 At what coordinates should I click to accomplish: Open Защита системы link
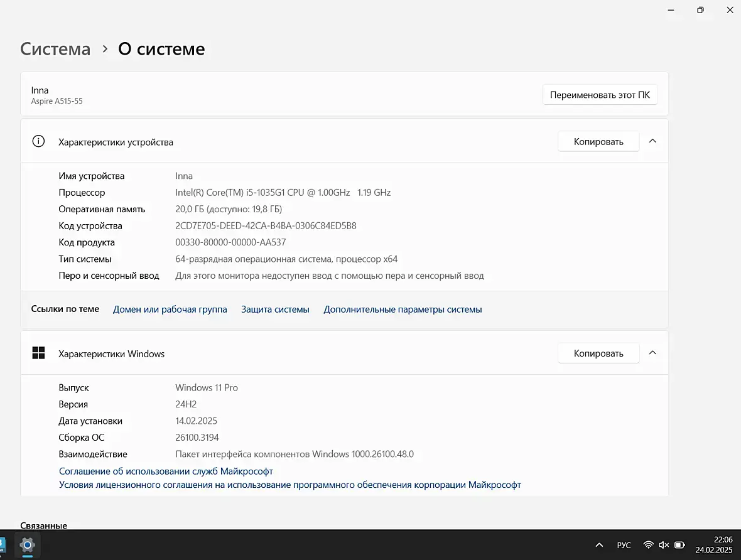coord(275,309)
